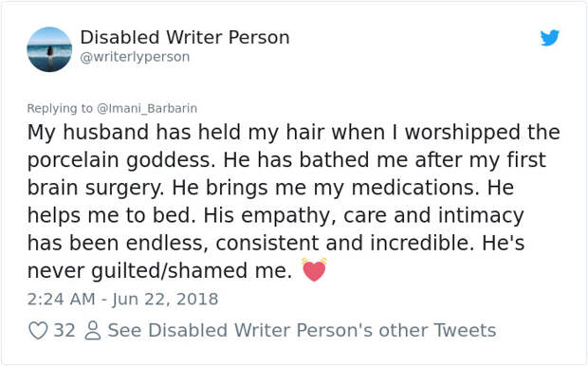See Disabled Writer Person's other Tweets
Image resolution: width=588 pixels, height=366 pixels.
pos(302,331)
